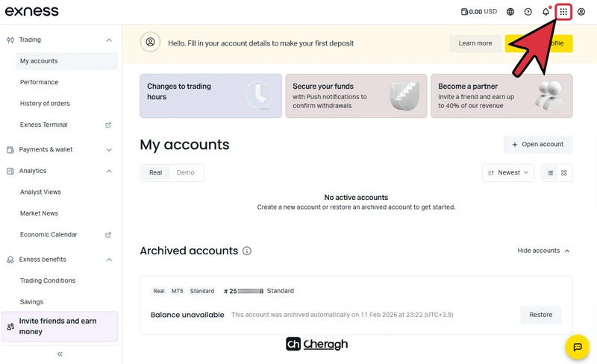The width and height of the screenshot is (597, 364).
Task: Open the user profile icon in header
Action: point(581,12)
